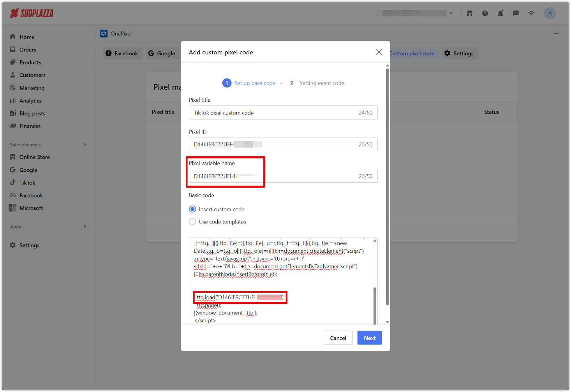This screenshot has height=392, width=571.
Task: Click the Pixel ID input field
Action: (283, 144)
